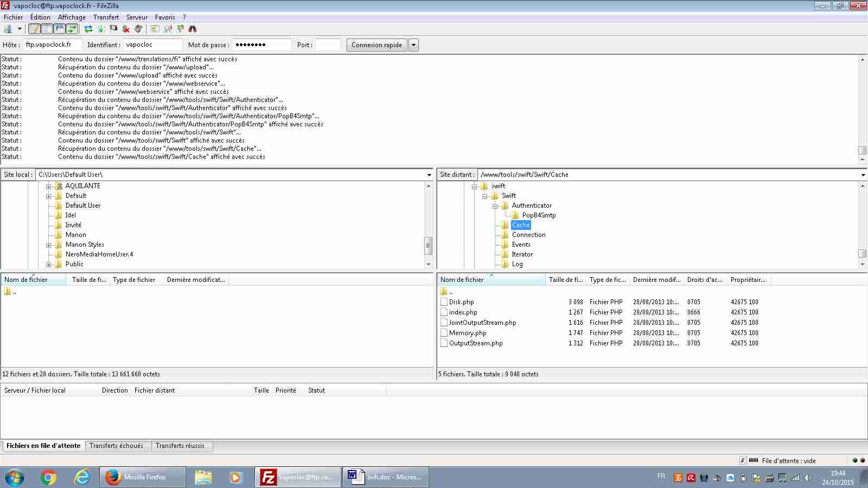Screen dimensions: 868x488
Task: Toggle the message log display
Action: (x=35, y=29)
